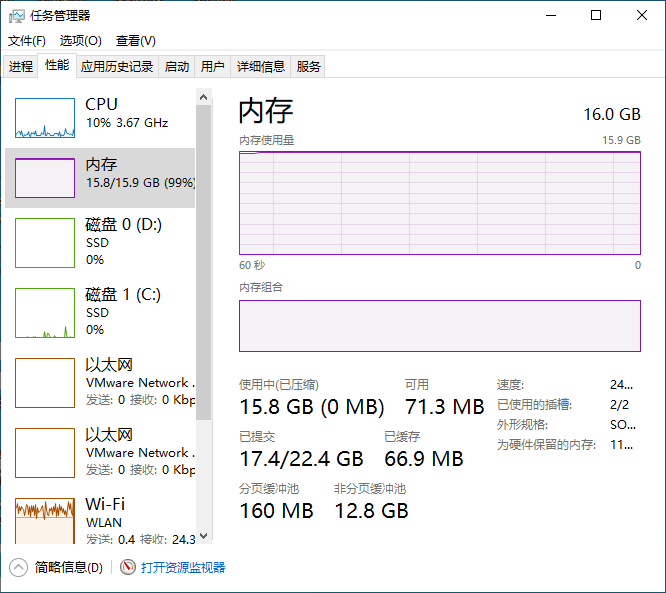Select the 内存 memory graph thumbnail

(45, 178)
